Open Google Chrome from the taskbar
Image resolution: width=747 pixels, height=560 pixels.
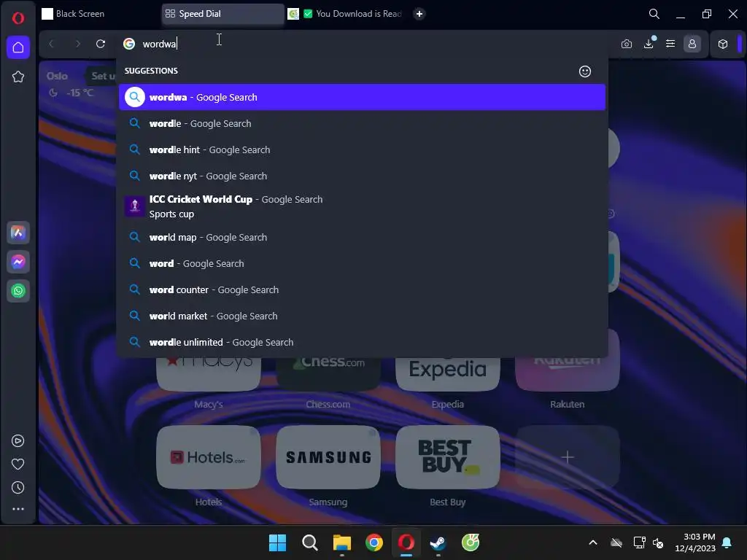tap(374, 542)
